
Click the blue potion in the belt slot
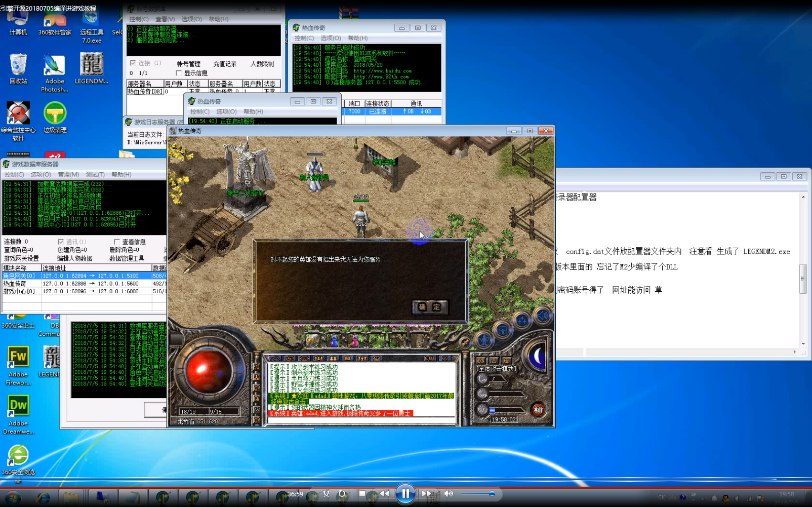tap(334, 340)
